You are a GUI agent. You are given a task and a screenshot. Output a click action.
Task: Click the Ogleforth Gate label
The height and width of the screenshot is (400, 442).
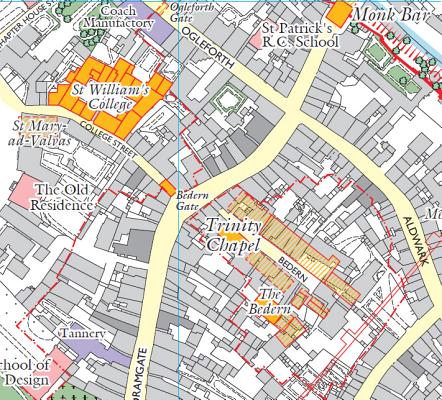coord(191,12)
